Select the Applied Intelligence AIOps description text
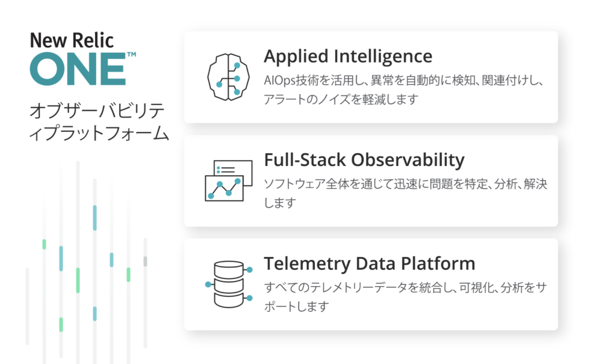 404,90
